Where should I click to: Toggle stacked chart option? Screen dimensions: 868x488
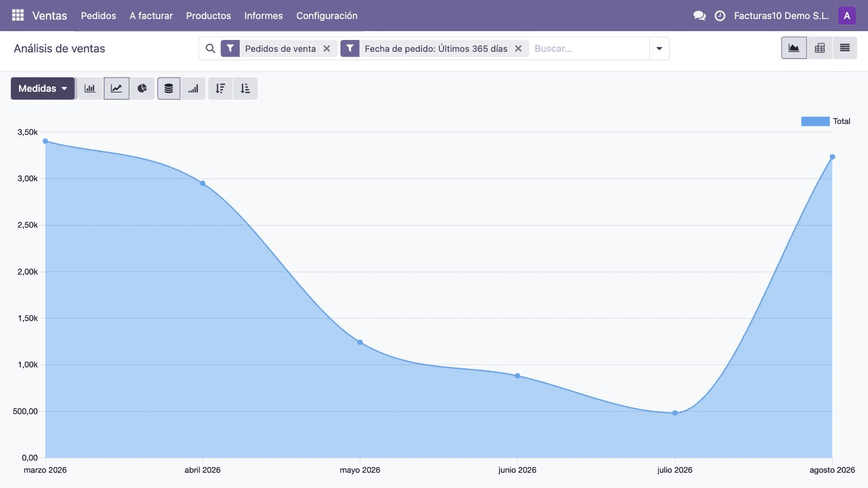[169, 89]
